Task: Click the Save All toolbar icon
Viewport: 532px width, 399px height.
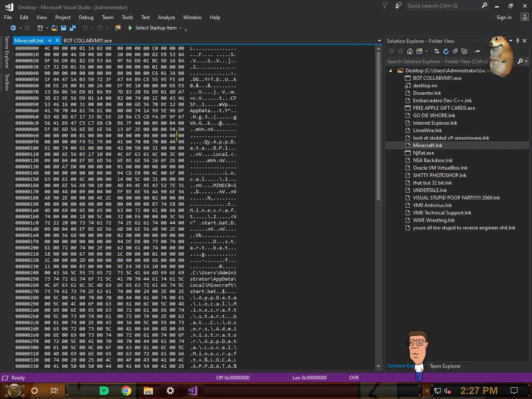Action: (73, 28)
